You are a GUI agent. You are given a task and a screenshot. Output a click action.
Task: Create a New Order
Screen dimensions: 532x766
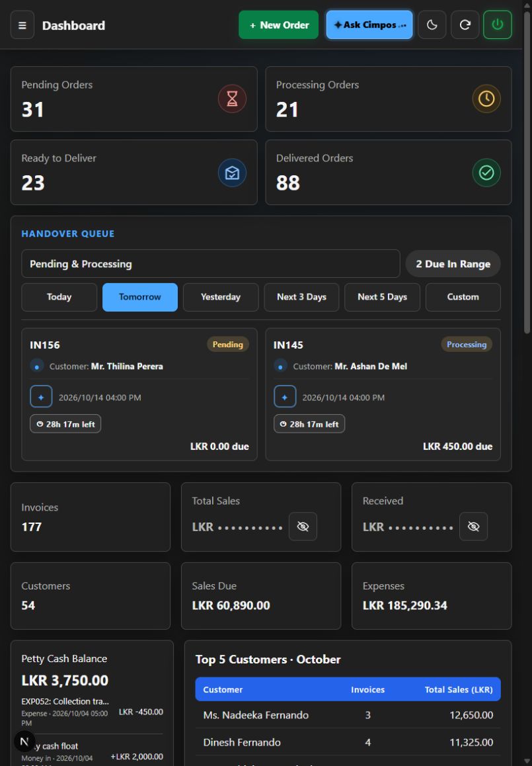point(279,25)
